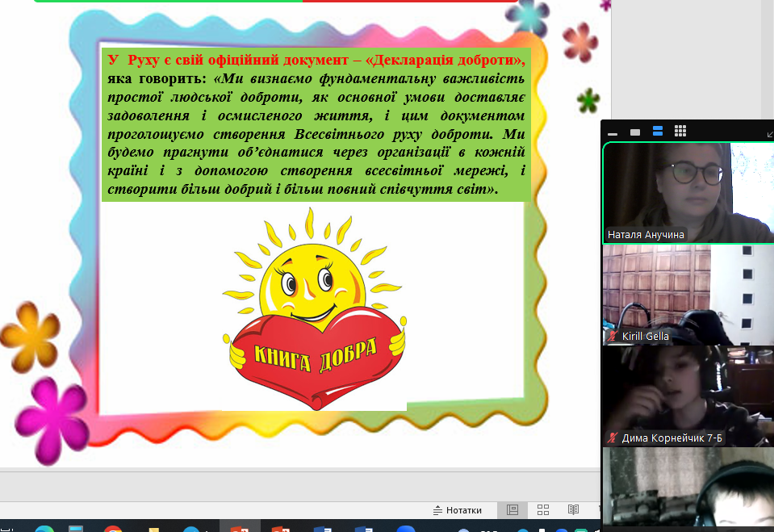Select the unnamed participant video wearing headphones
Screen dimensions: 774x532
[x=688, y=487]
